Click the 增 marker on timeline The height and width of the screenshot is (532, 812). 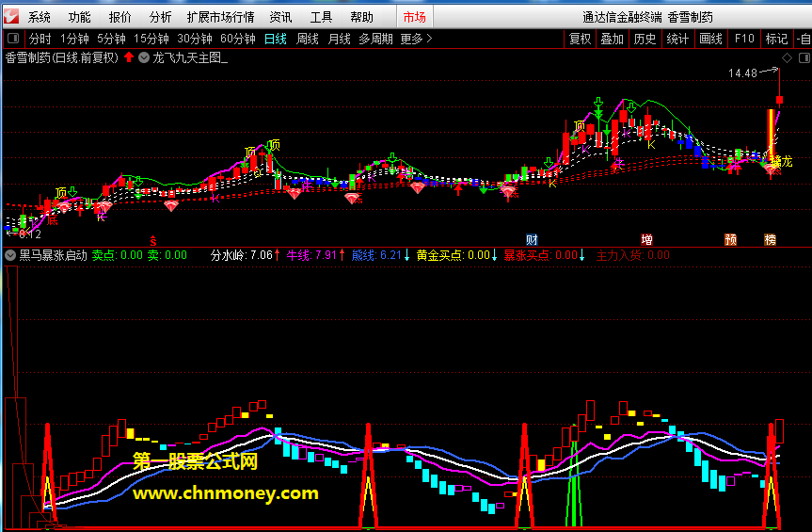(646, 240)
